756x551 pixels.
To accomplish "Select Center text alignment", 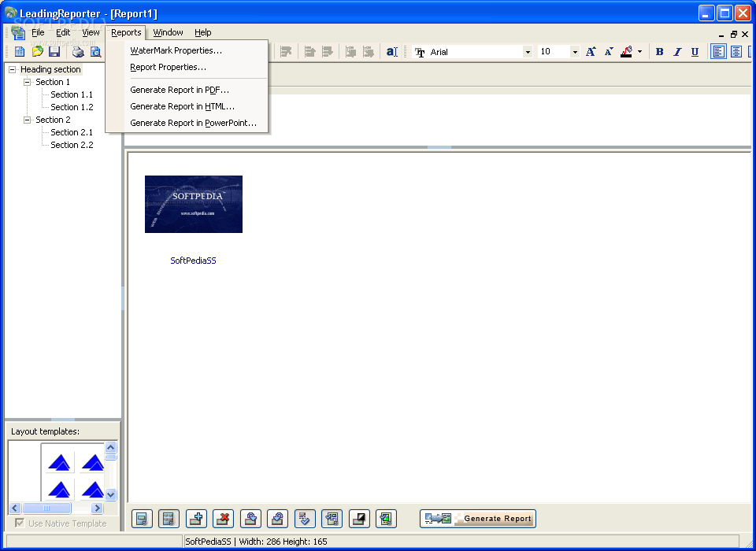I will tap(736, 52).
